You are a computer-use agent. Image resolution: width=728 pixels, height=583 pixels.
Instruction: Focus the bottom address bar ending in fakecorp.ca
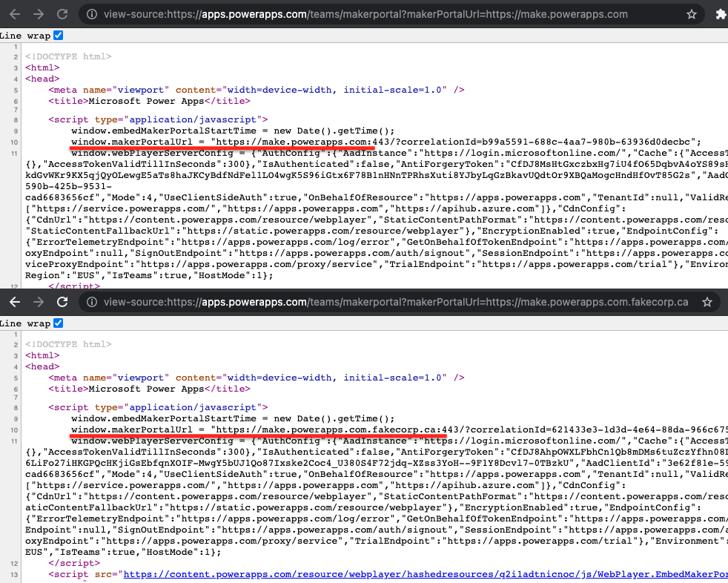[385, 303]
